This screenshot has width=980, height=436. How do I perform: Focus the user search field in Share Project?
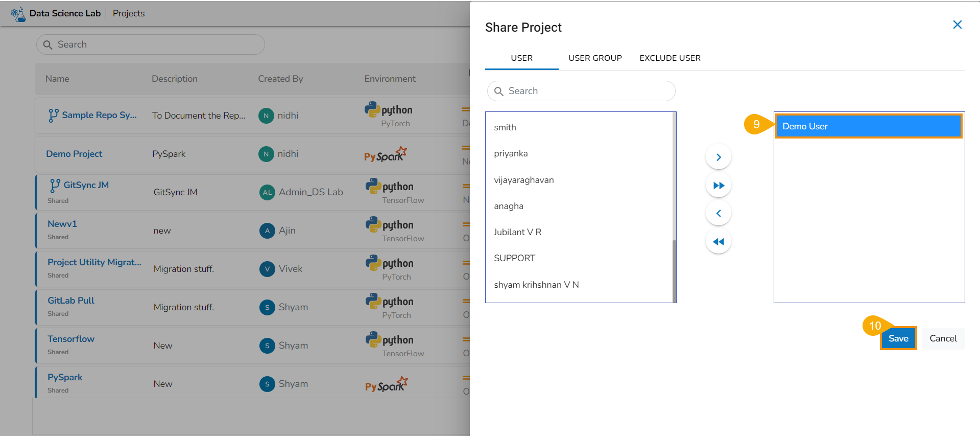pos(581,91)
